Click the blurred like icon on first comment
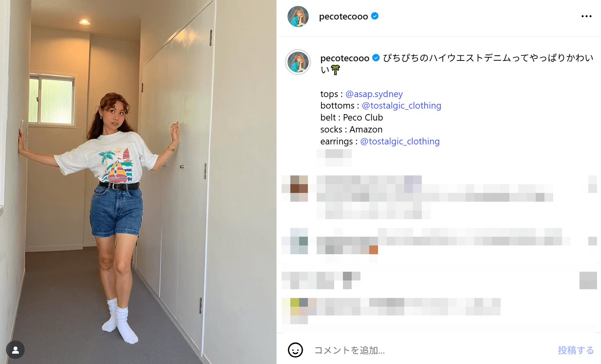The width and height of the screenshot is (601, 364). 593,184
